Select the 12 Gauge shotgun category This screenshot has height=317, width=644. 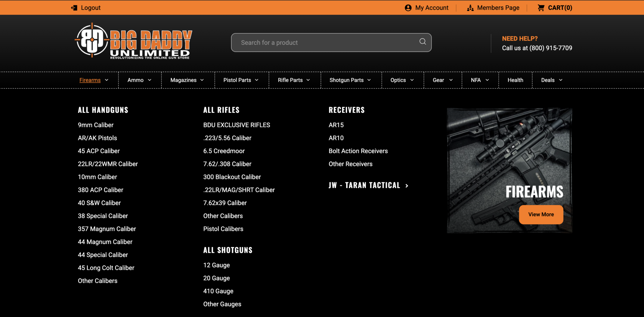tap(216, 265)
